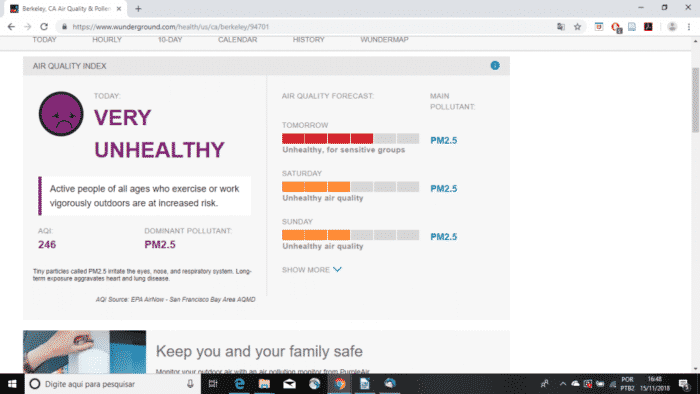Click the air monitor promo thumbnail
700x394 pixels.
click(x=84, y=352)
